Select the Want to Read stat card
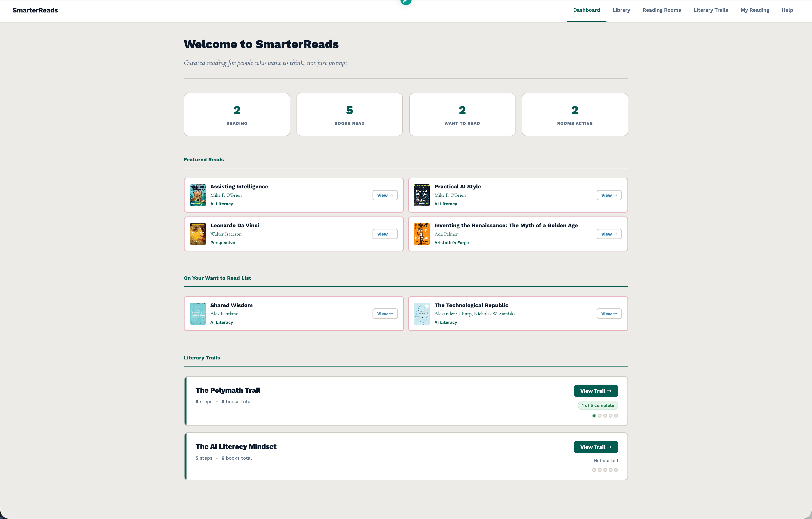 462,115
